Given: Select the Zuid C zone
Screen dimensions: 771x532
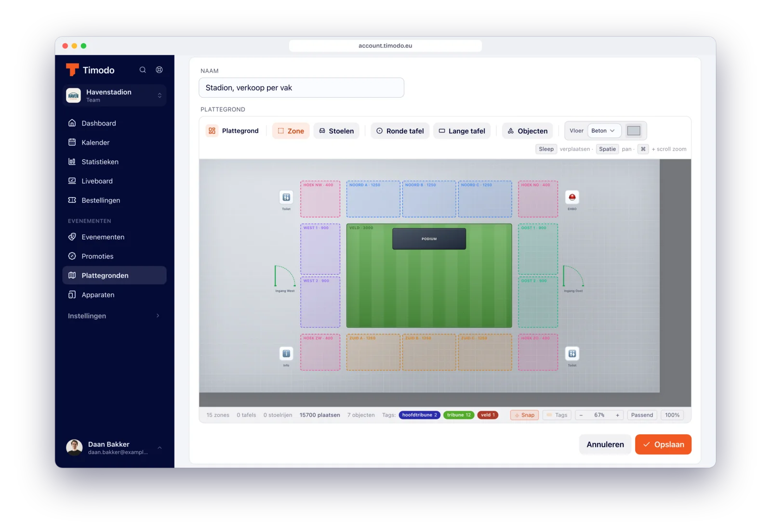Looking at the screenshot, I should point(485,352).
